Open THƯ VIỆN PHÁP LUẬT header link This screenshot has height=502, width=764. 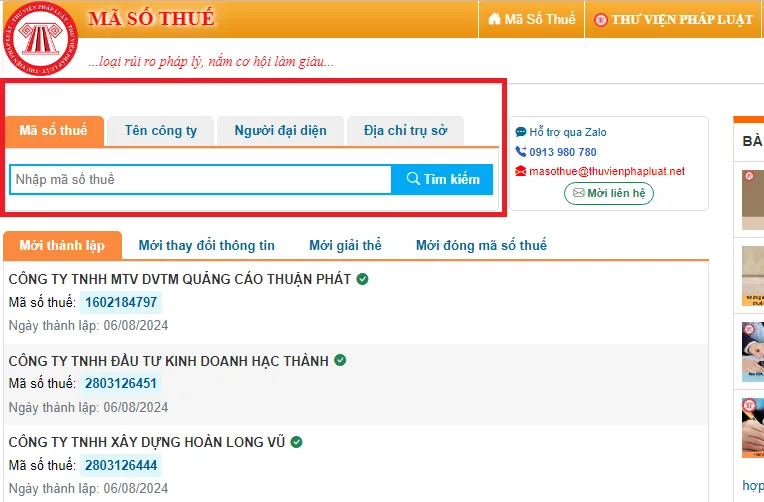click(x=673, y=19)
